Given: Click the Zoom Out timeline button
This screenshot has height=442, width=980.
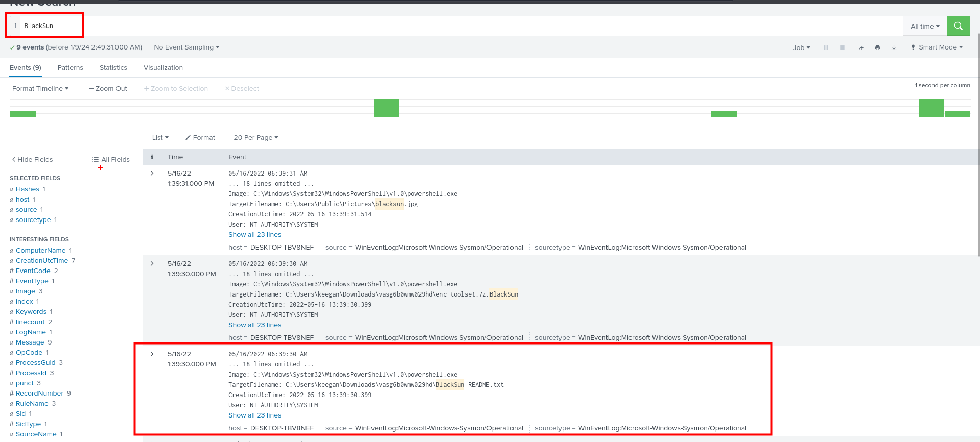Looking at the screenshot, I should (x=108, y=89).
